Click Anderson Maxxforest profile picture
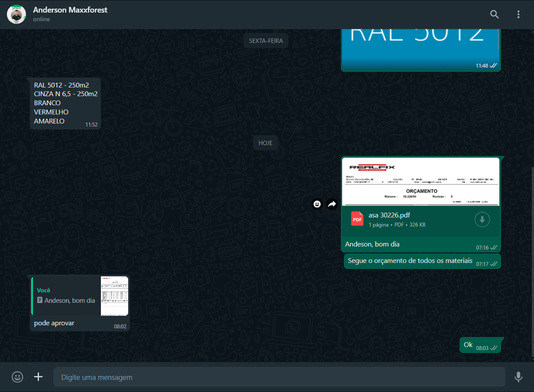 16,14
